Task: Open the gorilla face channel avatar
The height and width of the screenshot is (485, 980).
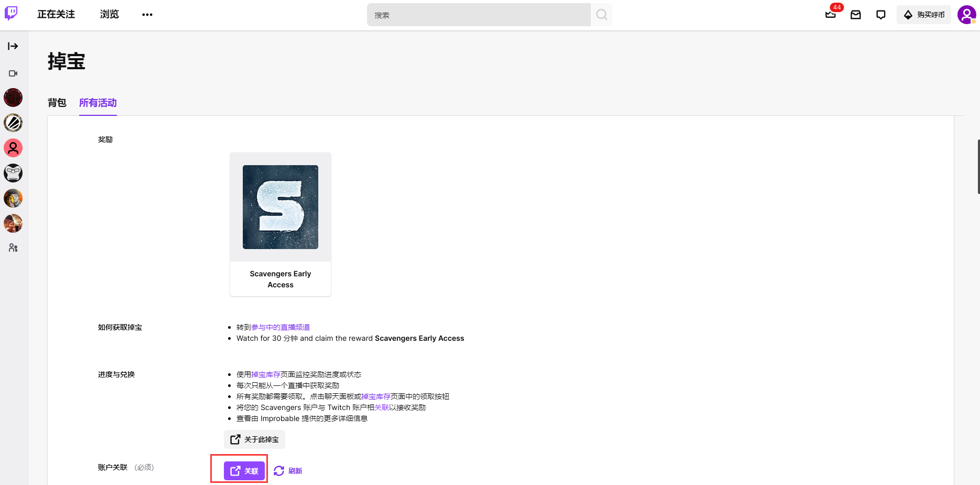Action: pyautogui.click(x=13, y=173)
